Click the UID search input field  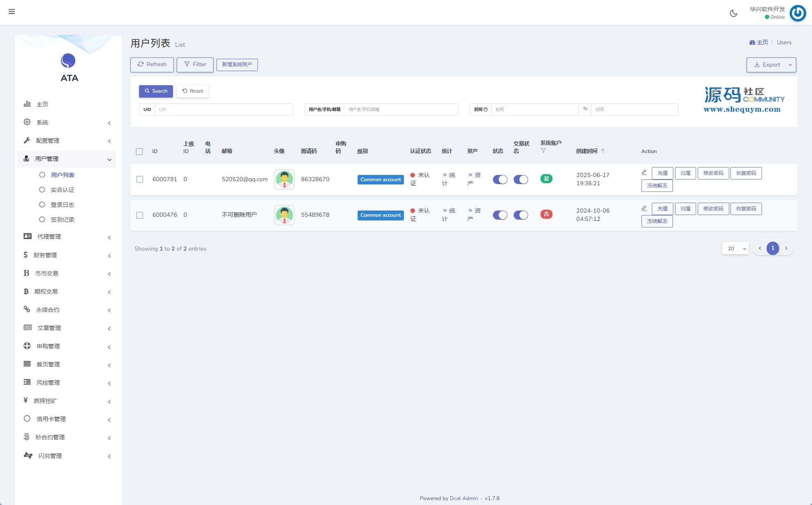tap(223, 110)
